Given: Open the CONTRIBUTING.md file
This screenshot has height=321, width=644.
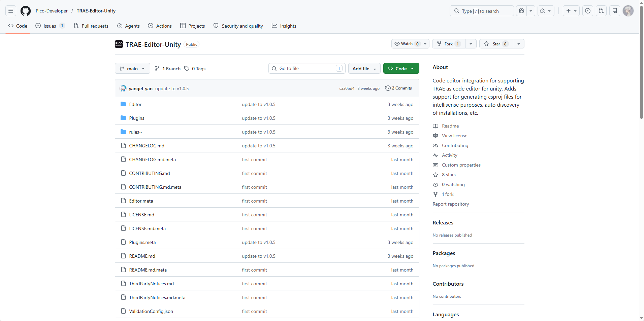Looking at the screenshot, I should pyautogui.click(x=149, y=173).
